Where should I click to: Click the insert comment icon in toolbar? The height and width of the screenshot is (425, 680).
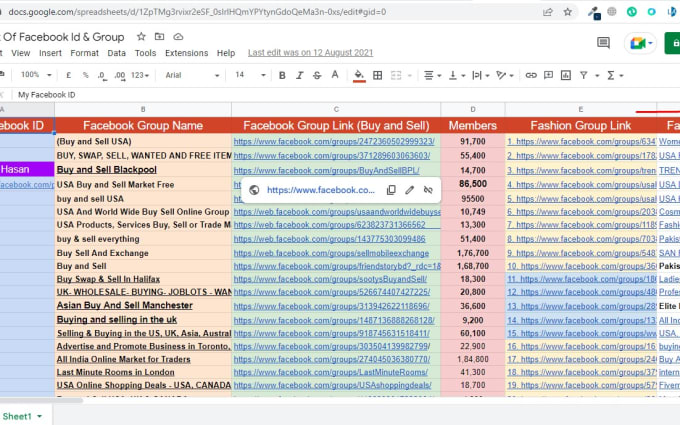[548, 75]
